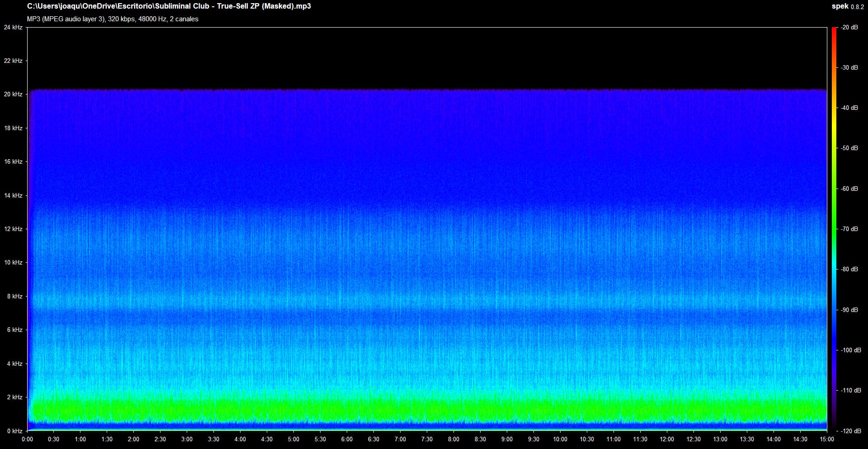Click the -80 dB scale label
Viewport: 868px width, 449px height.
pyautogui.click(x=849, y=269)
